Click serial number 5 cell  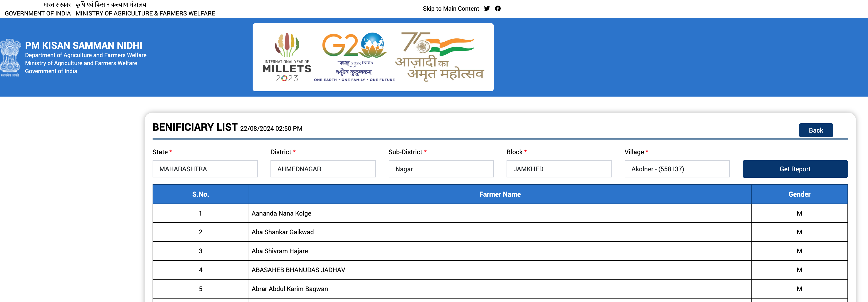coord(201,289)
